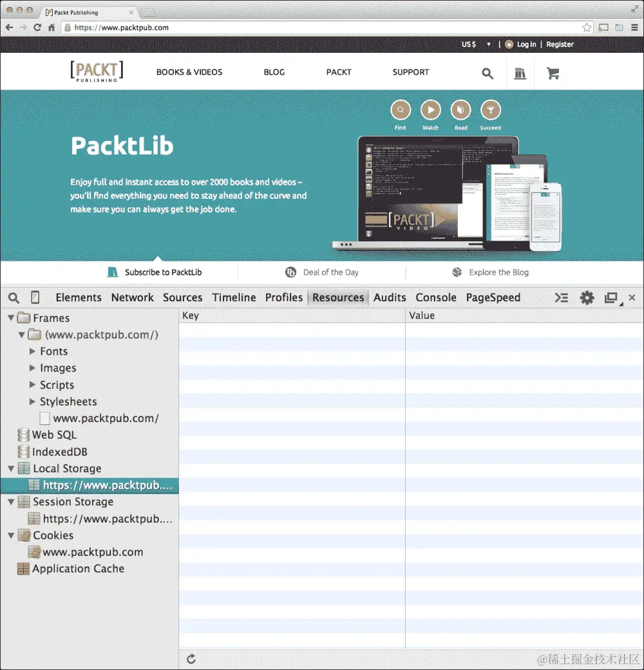The image size is (644, 670).
Task: Open BOOKS & VIDEOS menu
Action: [x=189, y=72]
